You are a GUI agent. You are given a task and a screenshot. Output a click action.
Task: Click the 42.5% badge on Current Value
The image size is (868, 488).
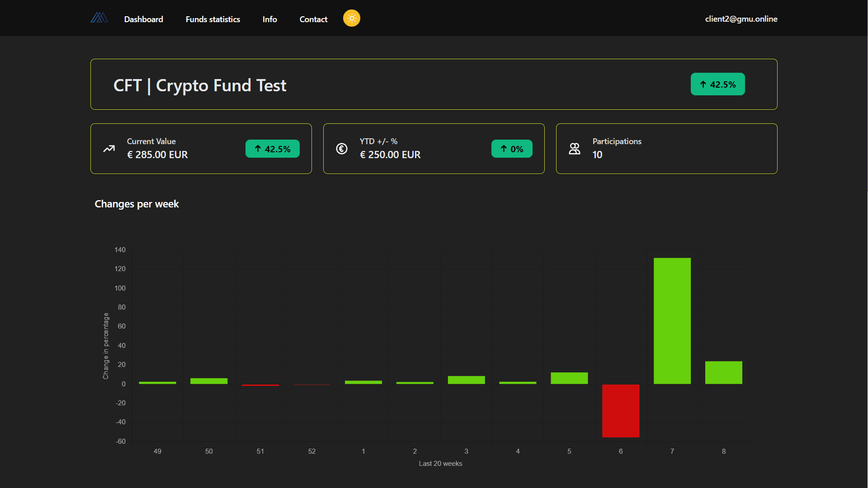272,149
